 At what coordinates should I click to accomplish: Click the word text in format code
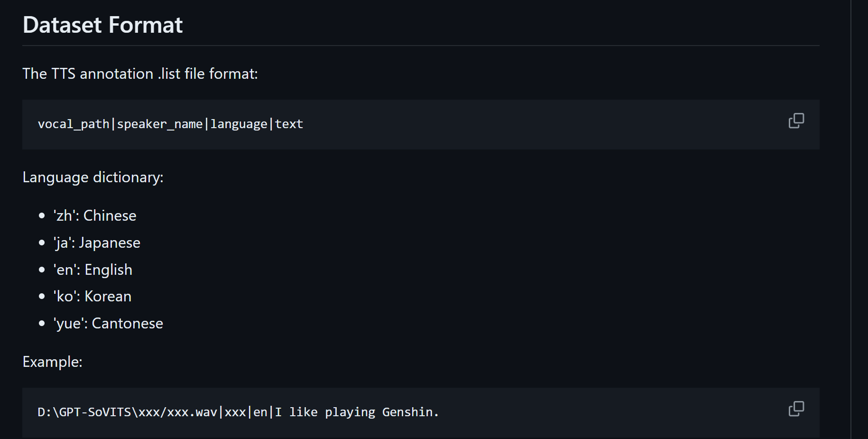click(x=289, y=124)
